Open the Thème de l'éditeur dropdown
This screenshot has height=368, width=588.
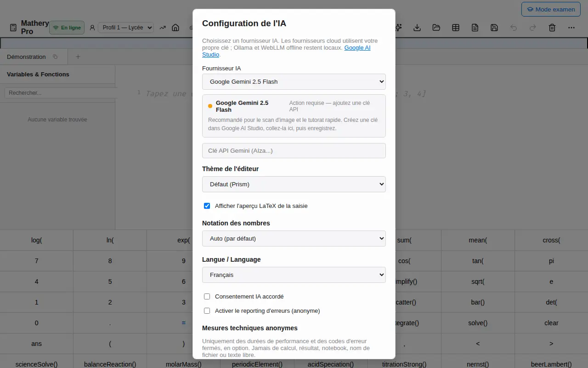(294, 184)
